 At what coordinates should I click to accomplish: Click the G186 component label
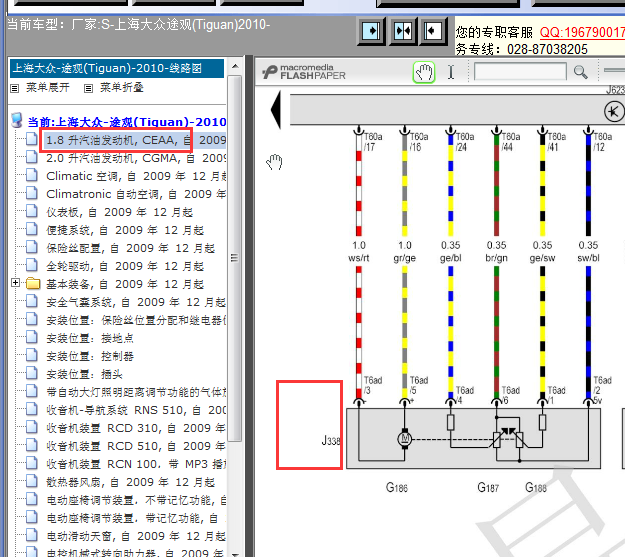397,488
